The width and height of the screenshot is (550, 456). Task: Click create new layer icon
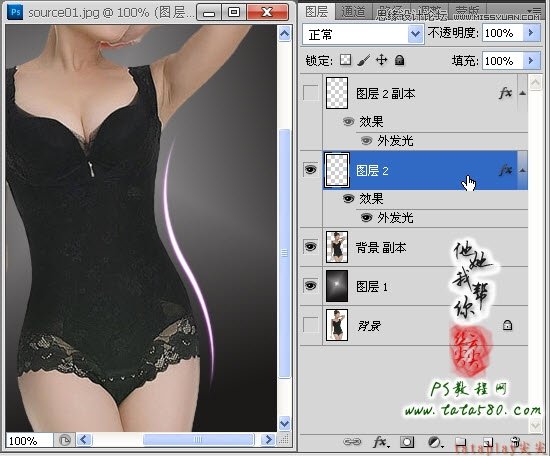tap(488, 442)
